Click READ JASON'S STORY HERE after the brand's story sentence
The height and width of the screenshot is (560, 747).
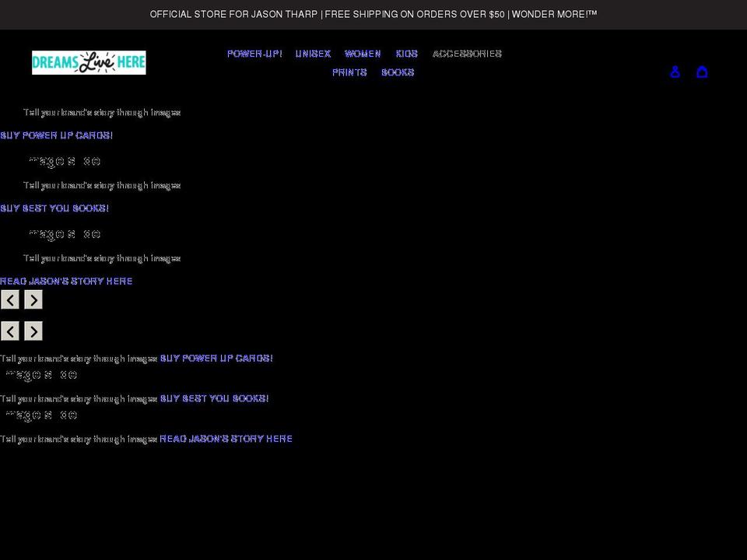226,439
